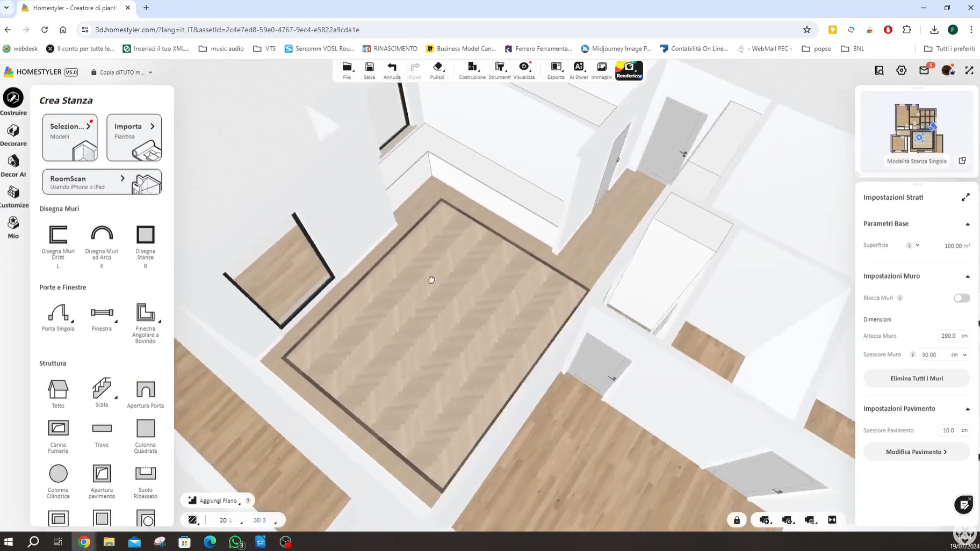Select the Scala staircase tool
The height and width of the screenshot is (551, 980).
click(x=102, y=389)
